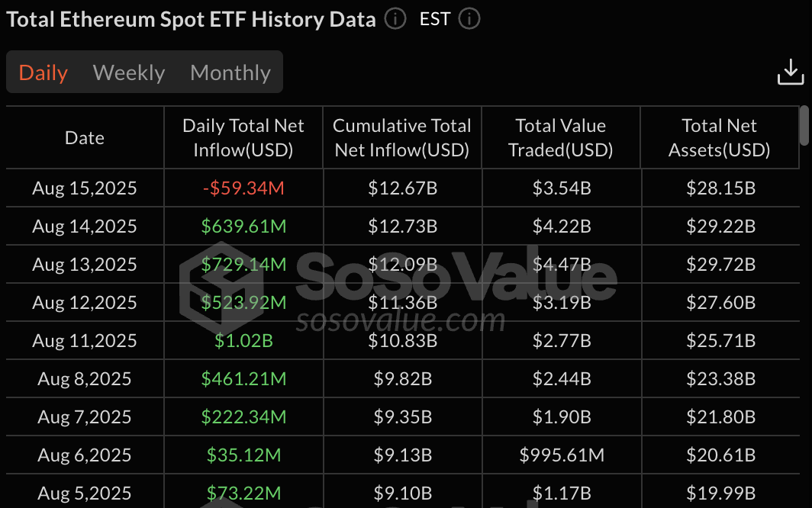
Task: Click the red -$59.34M inflow value
Action: tap(243, 187)
